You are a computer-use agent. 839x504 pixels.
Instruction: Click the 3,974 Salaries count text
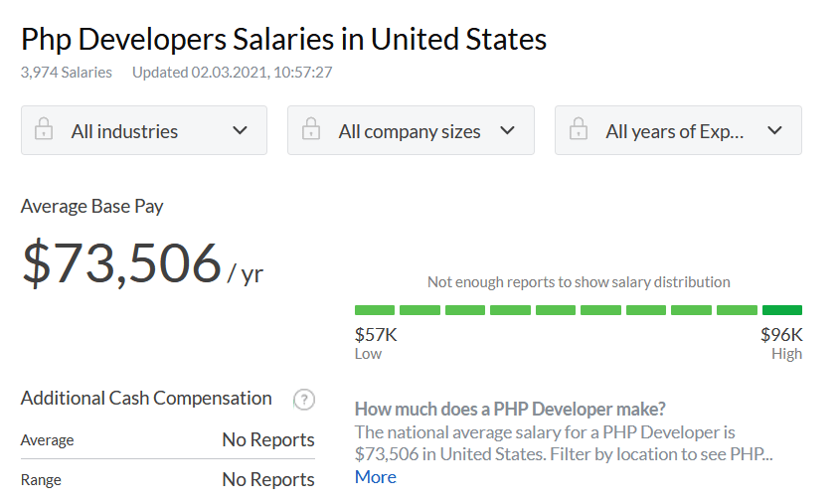[x=67, y=73]
